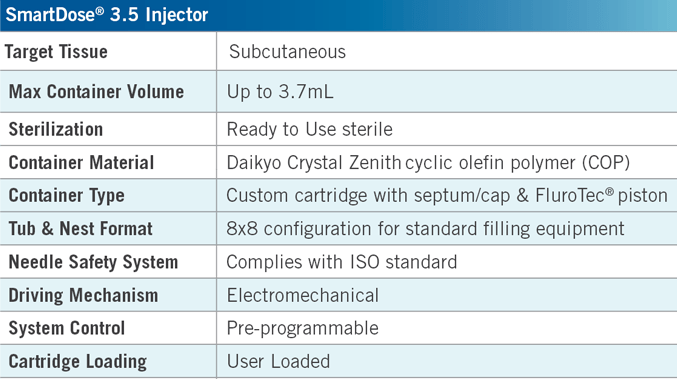Click the Daikyo Crystal Zenith polymer value
Viewport: 677px width, 379px height.
[428, 163]
